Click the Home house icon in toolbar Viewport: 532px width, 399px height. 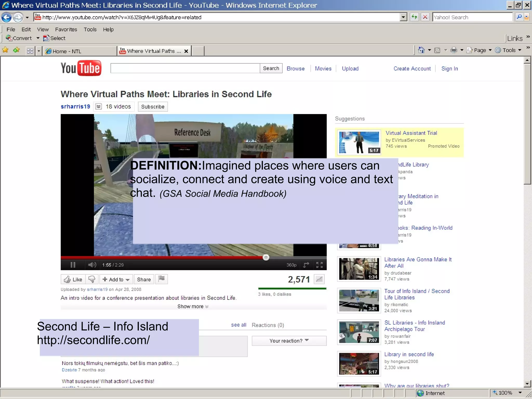pos(421,50)
